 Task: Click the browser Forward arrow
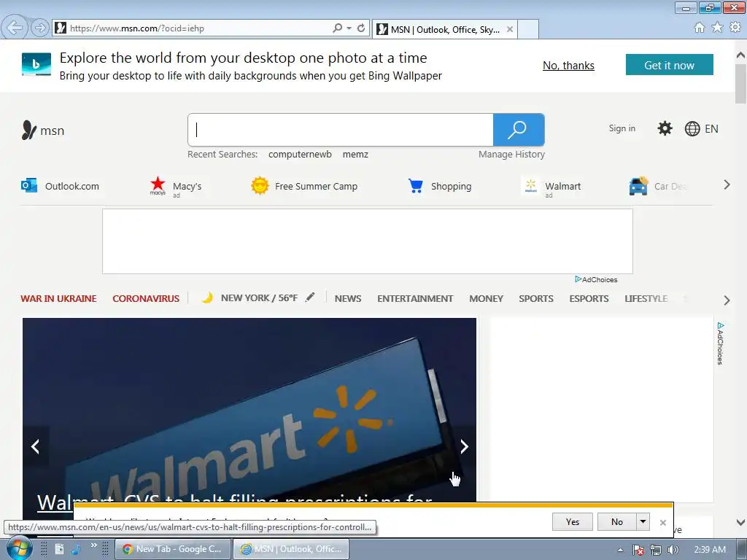(40, 28)
